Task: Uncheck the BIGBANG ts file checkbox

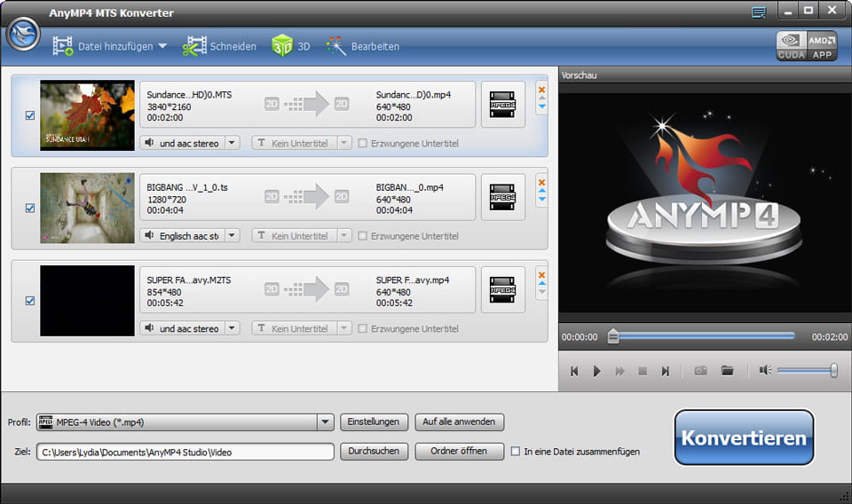Action: click(x=30, y=208)
